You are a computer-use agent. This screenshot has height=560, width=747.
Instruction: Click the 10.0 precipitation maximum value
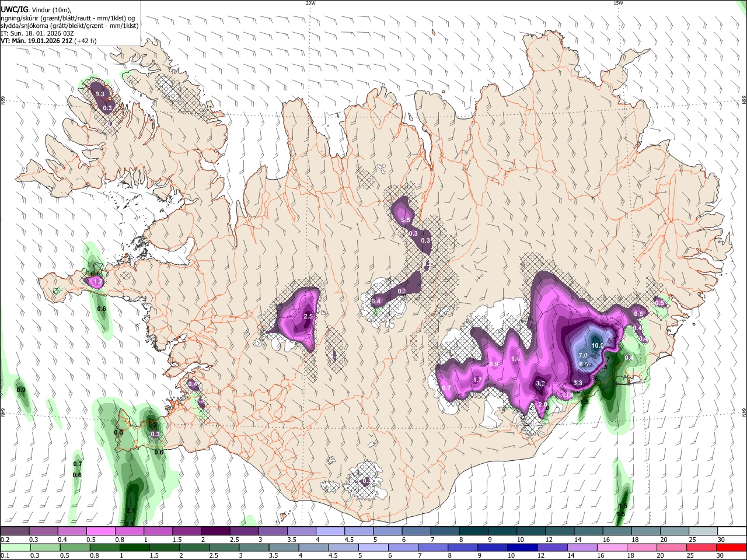[598, 345]
